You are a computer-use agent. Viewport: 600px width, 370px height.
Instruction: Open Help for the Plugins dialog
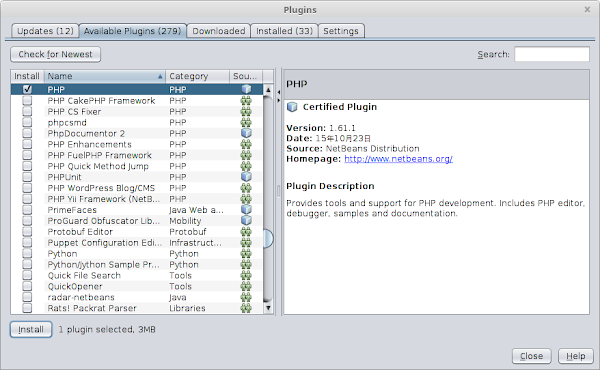[x=576, y=356]
